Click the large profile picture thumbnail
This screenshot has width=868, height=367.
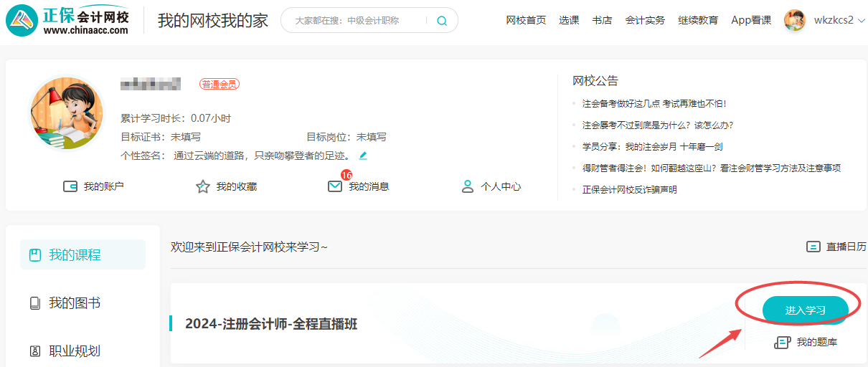coord(67,113)
